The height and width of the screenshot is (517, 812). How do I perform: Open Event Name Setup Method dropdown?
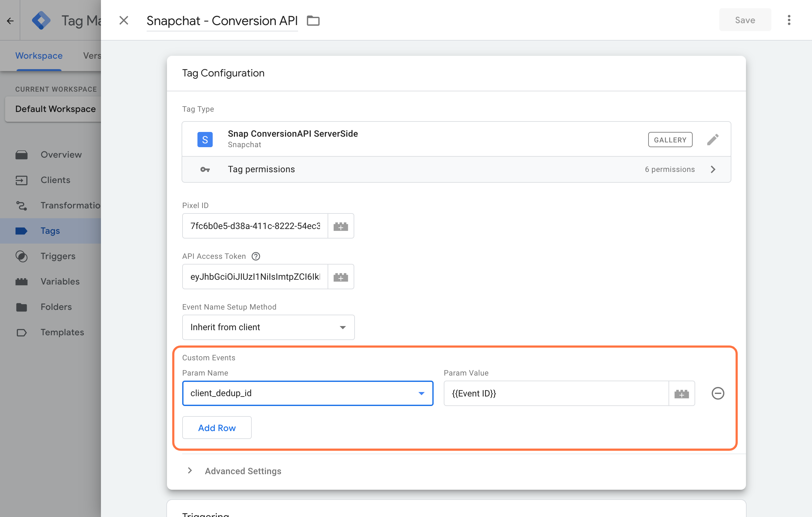(268, 327)
